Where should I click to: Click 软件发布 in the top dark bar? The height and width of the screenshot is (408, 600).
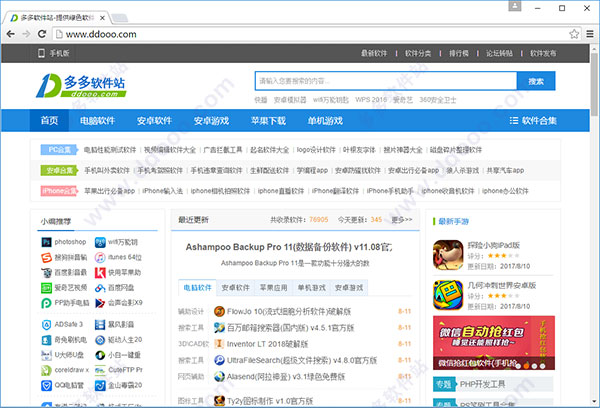[x=543, y=53]
